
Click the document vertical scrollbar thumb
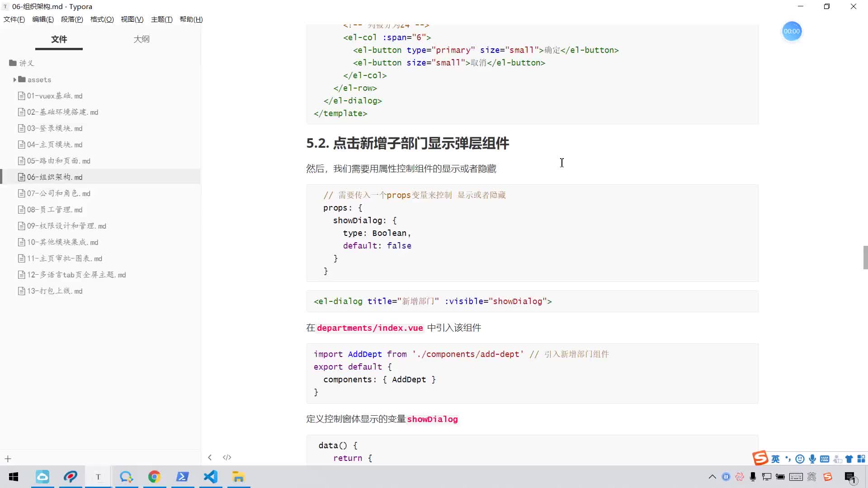(x=865, y=258)
